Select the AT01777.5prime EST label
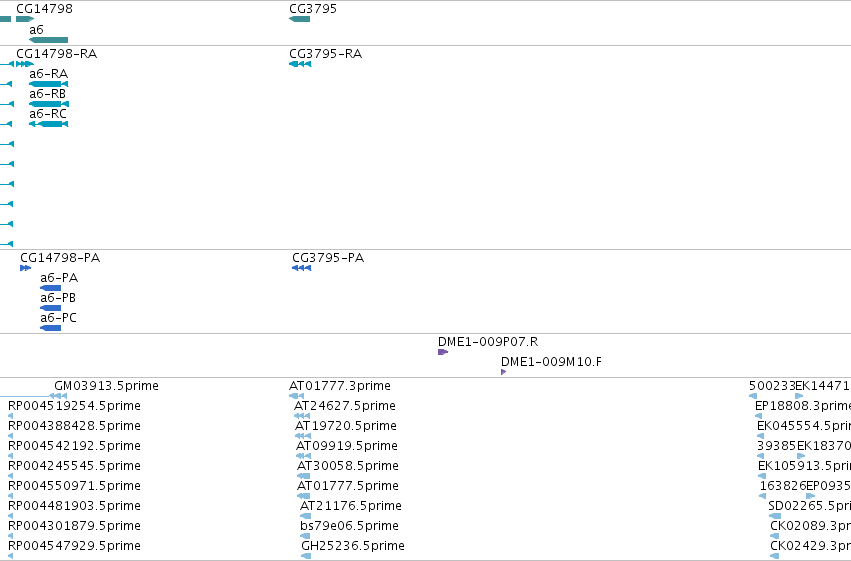This screenshot has height=561, width=851. tap(348, 486)
